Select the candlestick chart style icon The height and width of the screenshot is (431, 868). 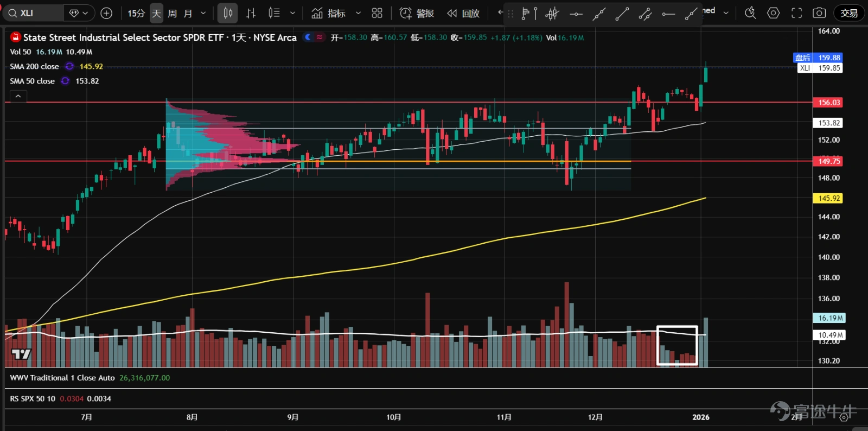[228, 13]
